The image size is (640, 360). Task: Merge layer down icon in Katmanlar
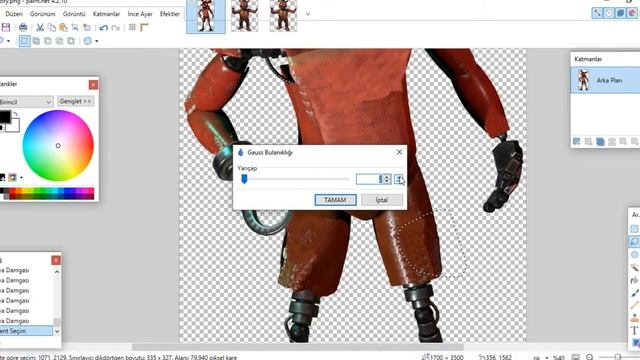click(x=611, y=142)
